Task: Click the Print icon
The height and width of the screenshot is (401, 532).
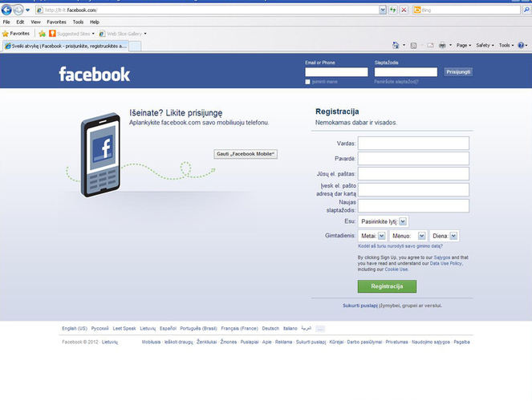Action: [442, 45]
